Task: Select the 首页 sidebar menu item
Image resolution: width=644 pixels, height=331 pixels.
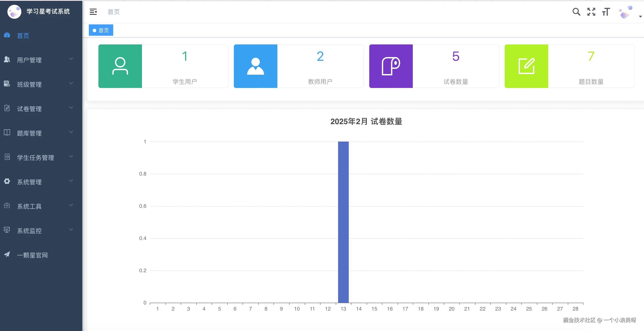Action: coord(23,36)
